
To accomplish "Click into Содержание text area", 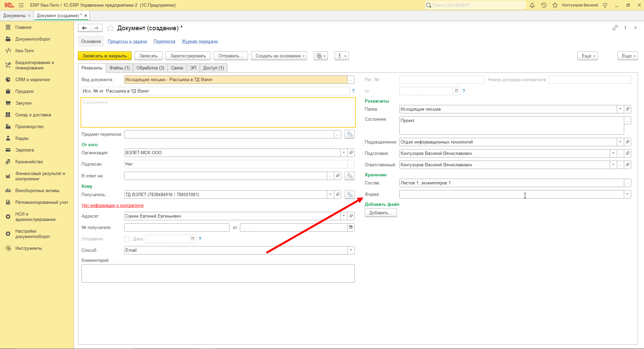I will point(218,112).
